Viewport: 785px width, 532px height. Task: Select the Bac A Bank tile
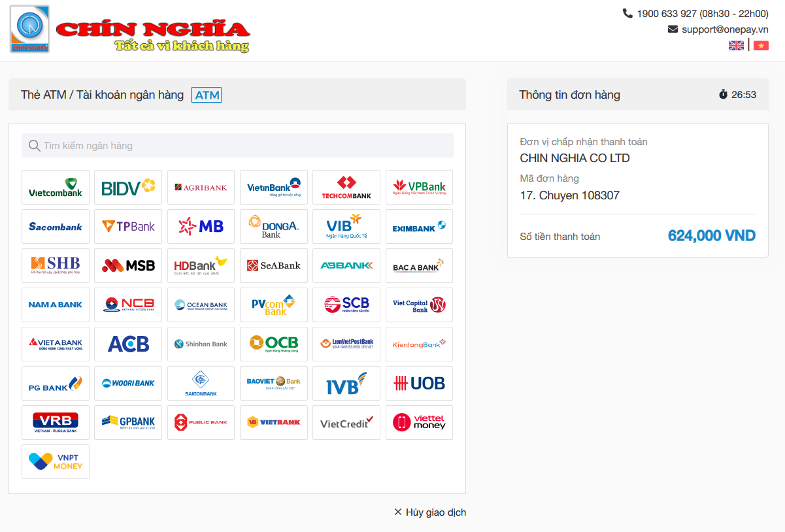(419, 266)
